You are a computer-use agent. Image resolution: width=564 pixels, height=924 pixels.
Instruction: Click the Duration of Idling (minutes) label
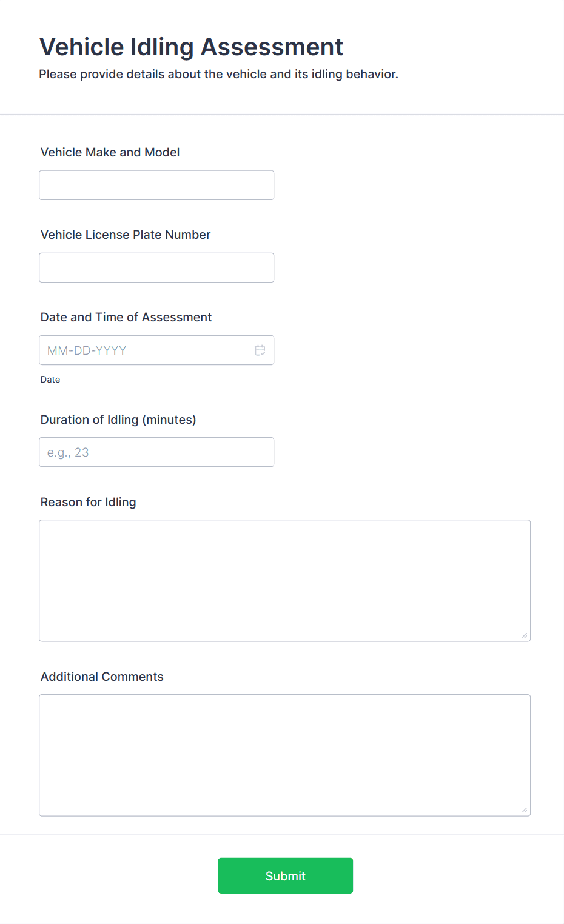(x=118, y=420)
